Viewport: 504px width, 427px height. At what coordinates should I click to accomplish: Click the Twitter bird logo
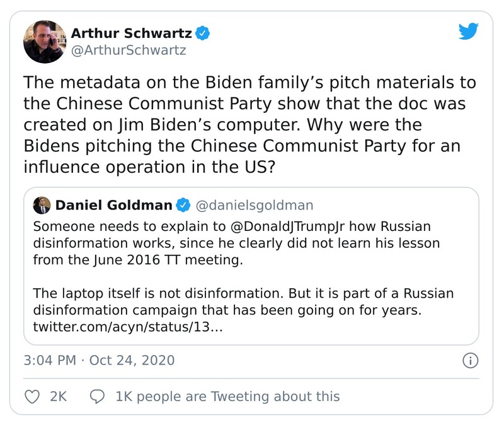pos(467,33)
